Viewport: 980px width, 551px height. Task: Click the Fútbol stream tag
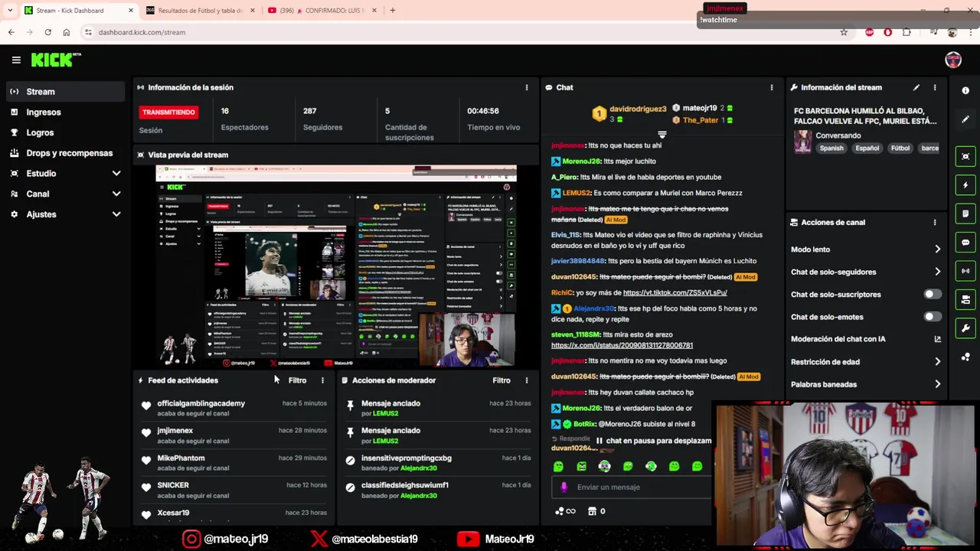tap(900, 148)
